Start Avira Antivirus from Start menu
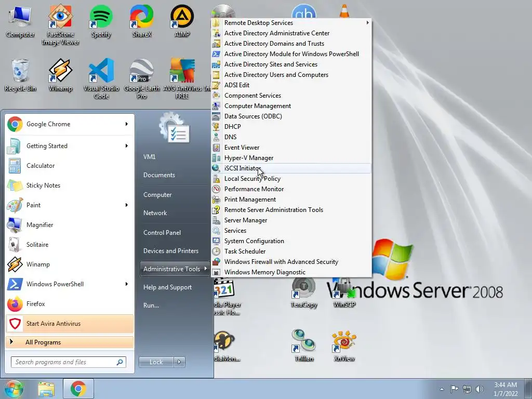The width and height of the screenshot is (532, 399). (x=70, y=323)
